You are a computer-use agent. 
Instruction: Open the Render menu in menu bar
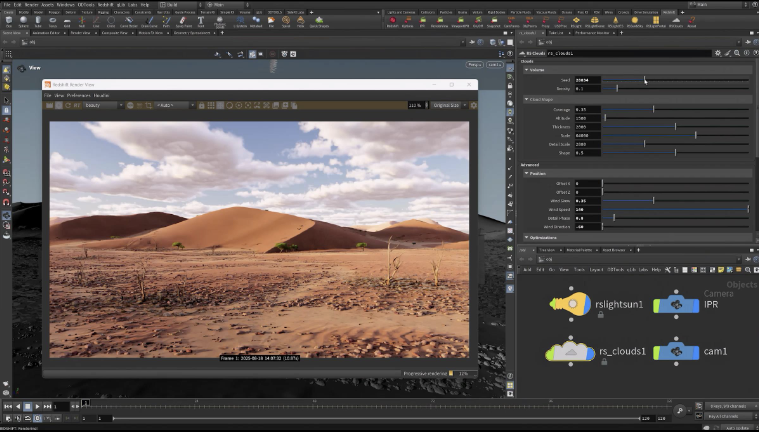pyautogui.click(x=33, y=4)
